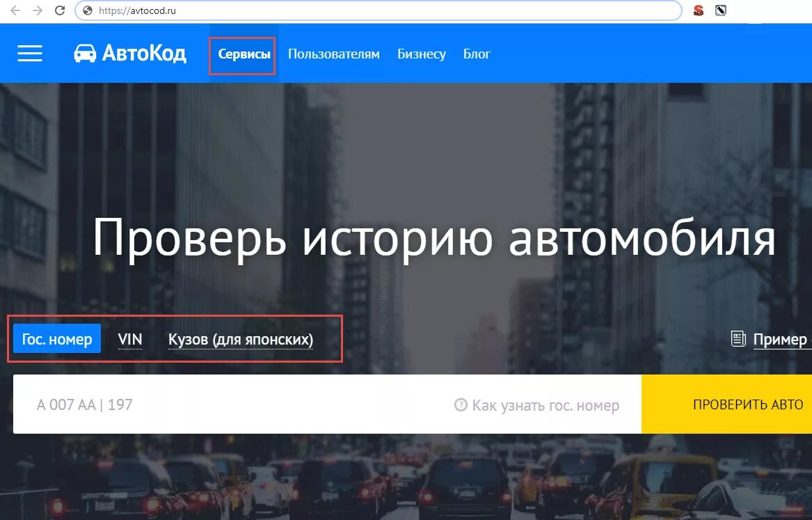Open the hamburger menu in the header

coord(30,54)
